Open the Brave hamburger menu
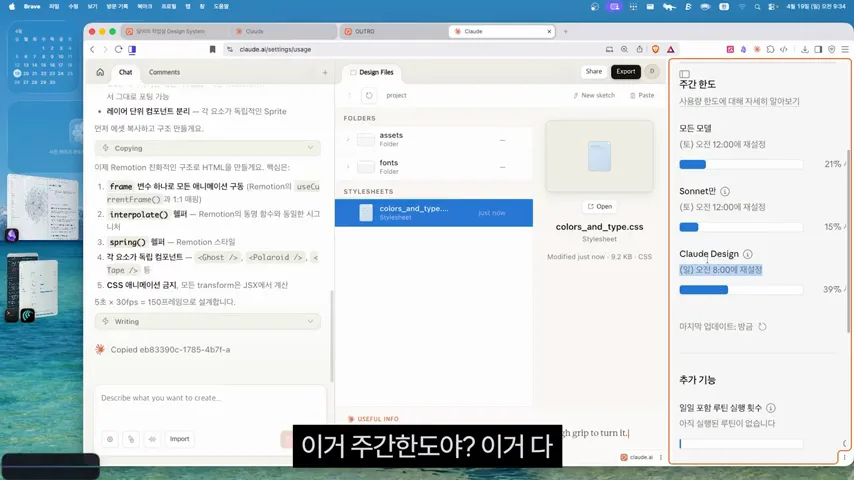 [x=845, y=49]
